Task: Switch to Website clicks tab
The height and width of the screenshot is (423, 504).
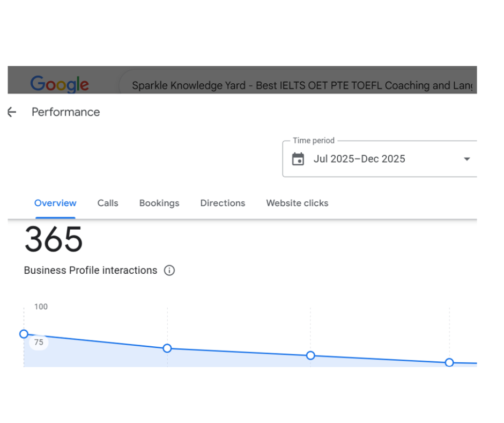Action: click(297, 203)
